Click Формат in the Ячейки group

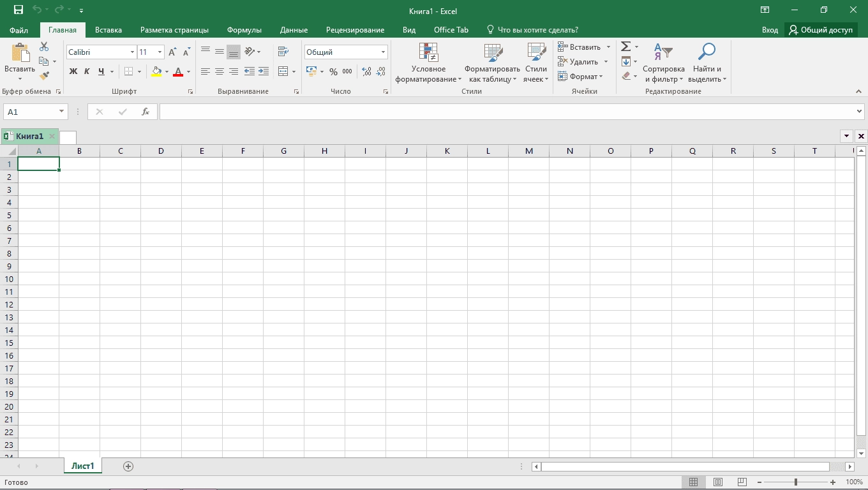580,76
